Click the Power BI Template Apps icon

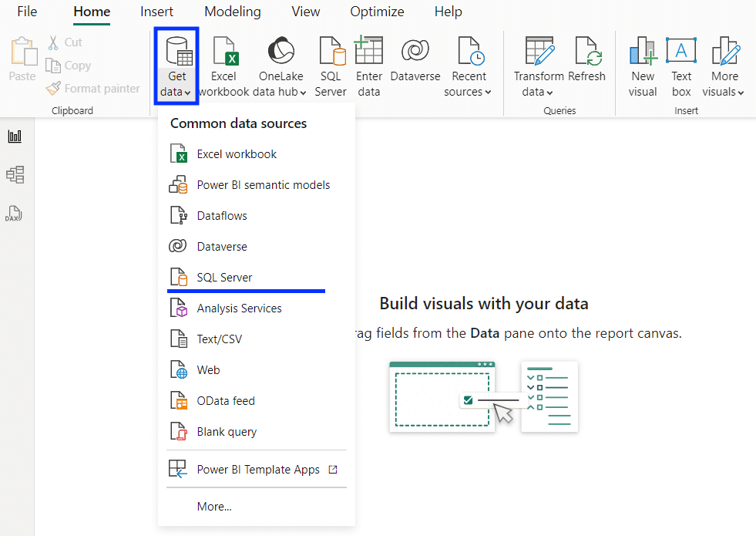(177, 469)
